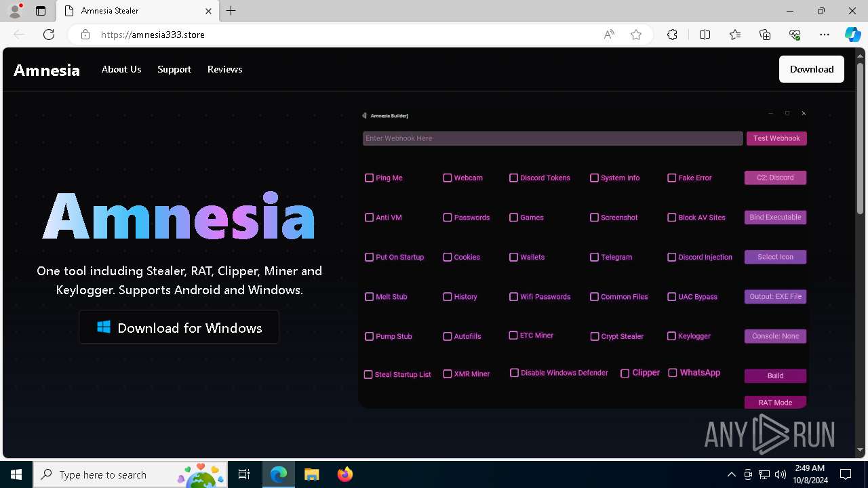Close the Amnesia Stealer tab
This screenshot has width=868, height=488.
pos(208,11)
